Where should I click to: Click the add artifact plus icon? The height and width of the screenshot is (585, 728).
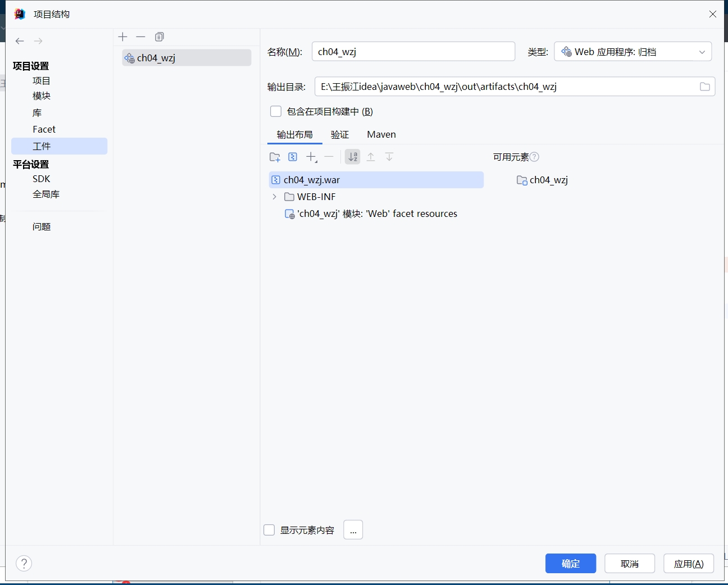123,37
